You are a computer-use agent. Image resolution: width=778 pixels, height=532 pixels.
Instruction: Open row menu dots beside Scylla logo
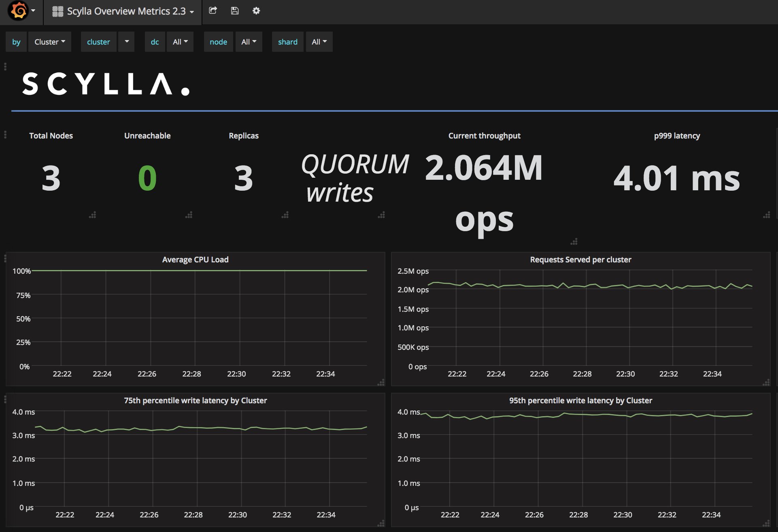[5, 67]
